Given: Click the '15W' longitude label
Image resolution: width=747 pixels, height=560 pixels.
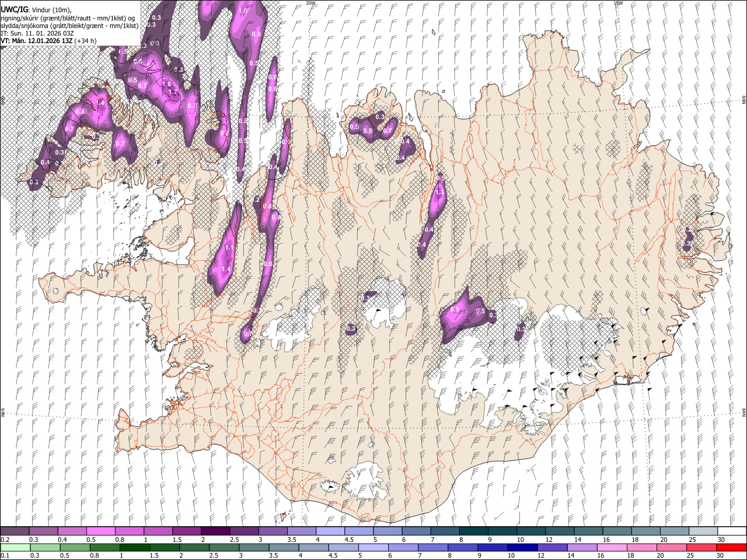Looking at the screenshot, I should click(618, 3).
